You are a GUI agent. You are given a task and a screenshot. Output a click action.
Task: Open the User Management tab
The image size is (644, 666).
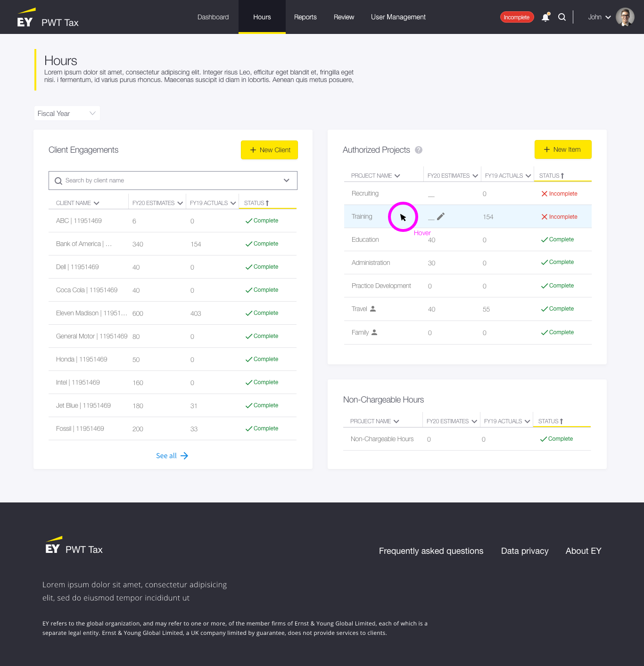coord(398,17)
